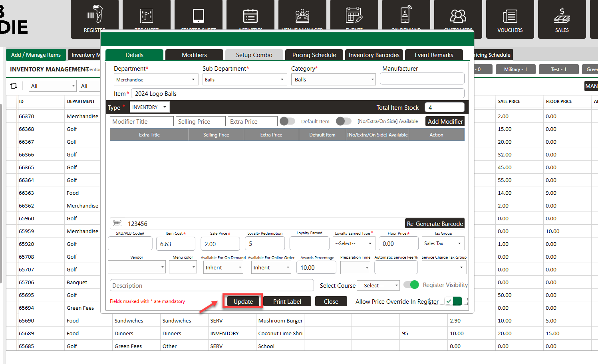This screenshot has height=364, width=598.
Task: Open the Menu color picker dropdown
Action: (183, 267)
